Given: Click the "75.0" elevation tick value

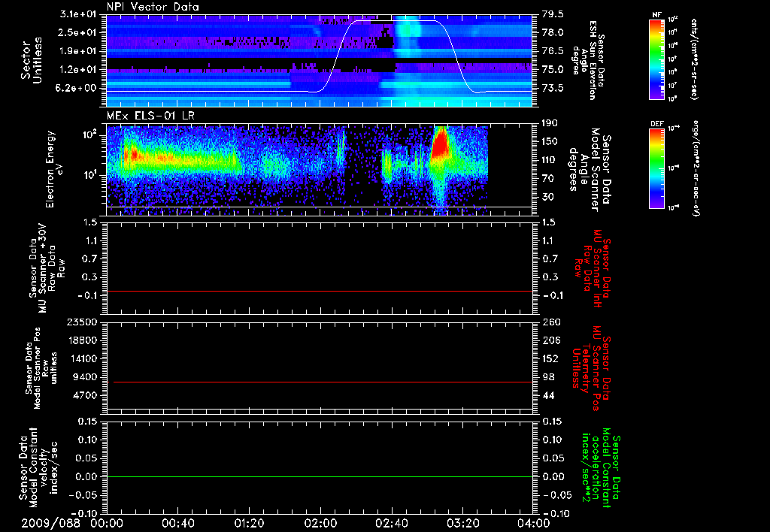Looking at the screenshot, I should [x=553, y=70].
